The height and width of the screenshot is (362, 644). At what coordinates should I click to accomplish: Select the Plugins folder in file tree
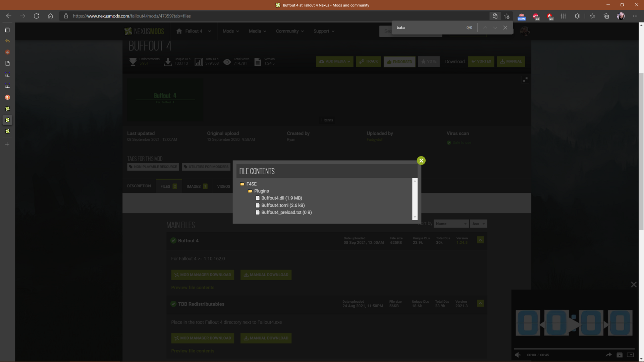(x=258, y=191)
